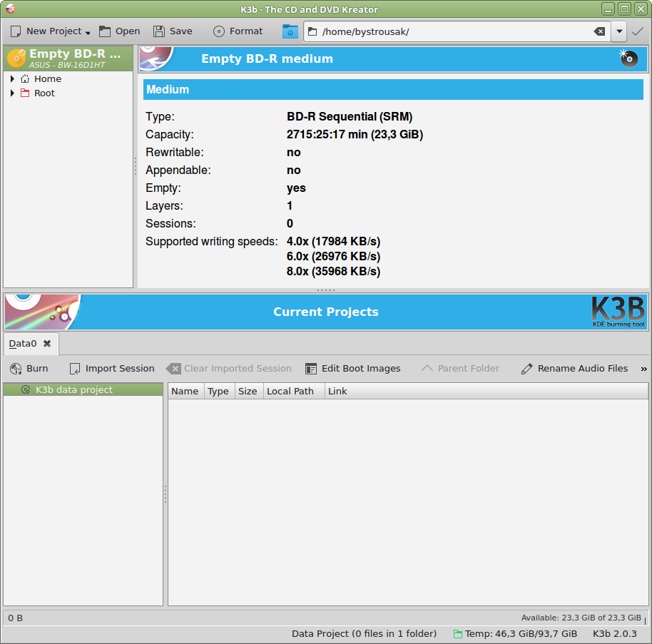The image size is (652, 644).
Task: Click the Capacity 2715:25:17 min value
Action: click(x=355, y=134)
